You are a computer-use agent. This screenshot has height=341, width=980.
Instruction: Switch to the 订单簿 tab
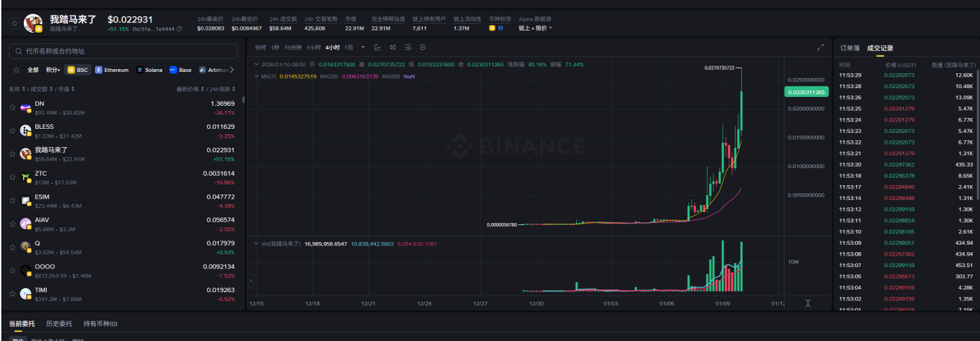tap(850, 48)
